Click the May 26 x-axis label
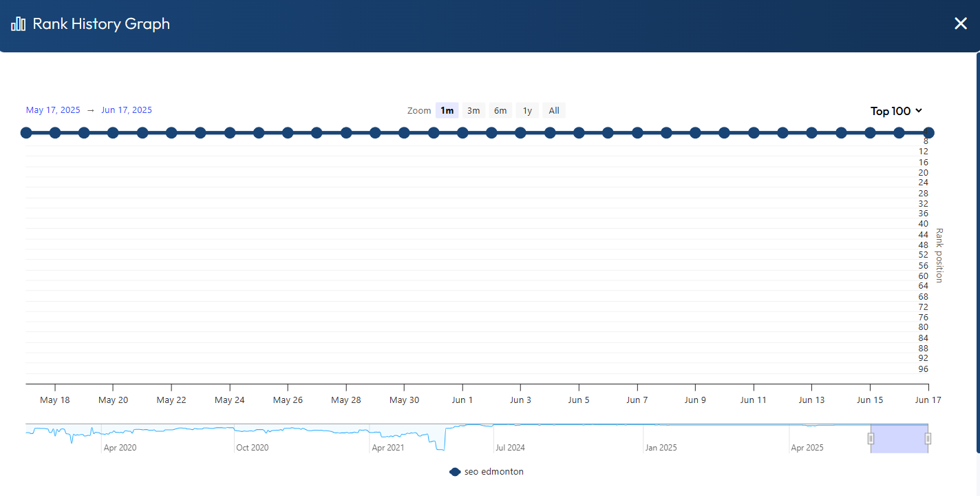 click(288, 400)
